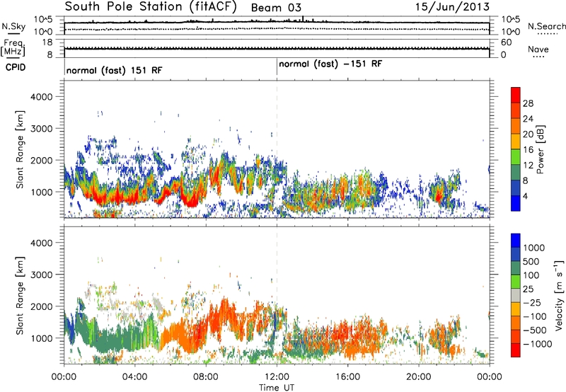The height and width of the screenshot is (392, 566).
Task: Click the '28' Power color bar value
Action: [x=528, y=103]
